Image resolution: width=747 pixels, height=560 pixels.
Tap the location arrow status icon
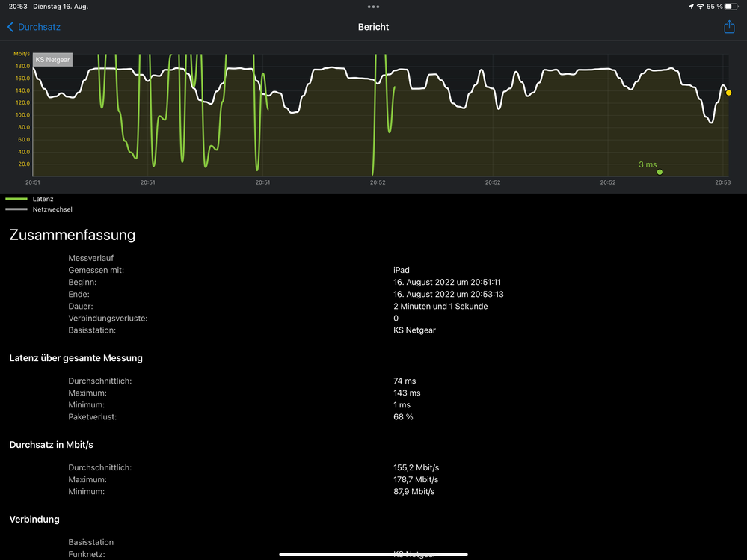(689, 7)
